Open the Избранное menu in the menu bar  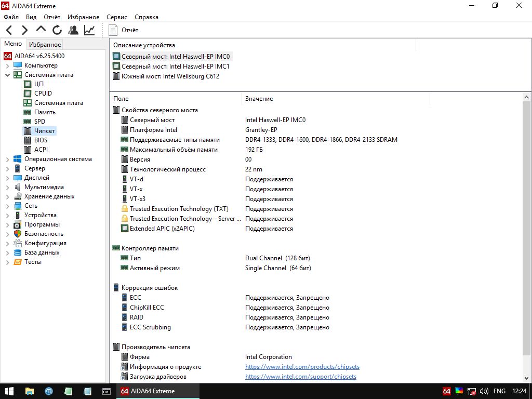coord(84,17)
